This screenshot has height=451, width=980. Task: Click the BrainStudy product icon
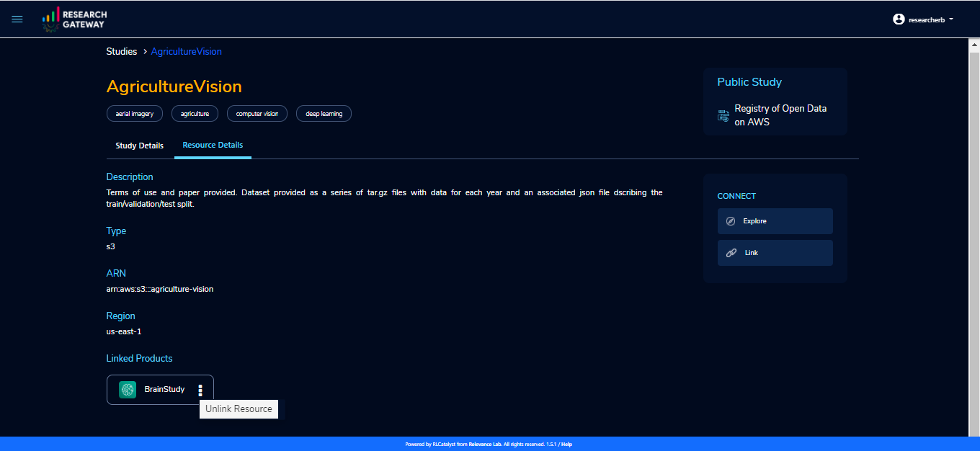coord(128,390)
